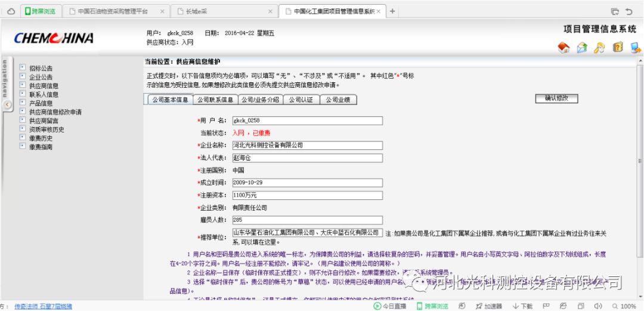644x311 pixels.
Task: Open the 下载 downloads in status bar
Action: (523, 306)
